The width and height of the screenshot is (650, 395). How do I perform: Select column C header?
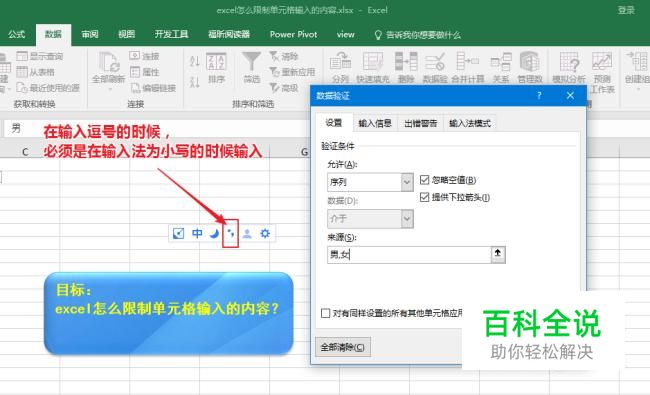pyautogui.click(x=25, y=152)
